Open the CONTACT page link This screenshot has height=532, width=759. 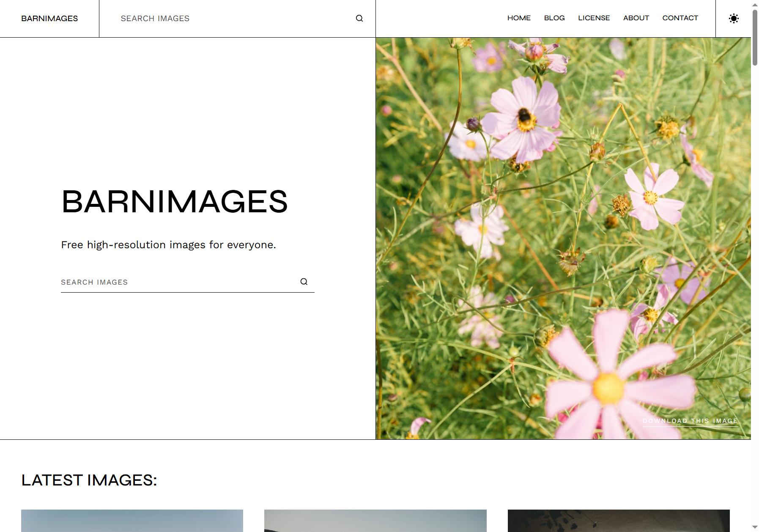680,18
